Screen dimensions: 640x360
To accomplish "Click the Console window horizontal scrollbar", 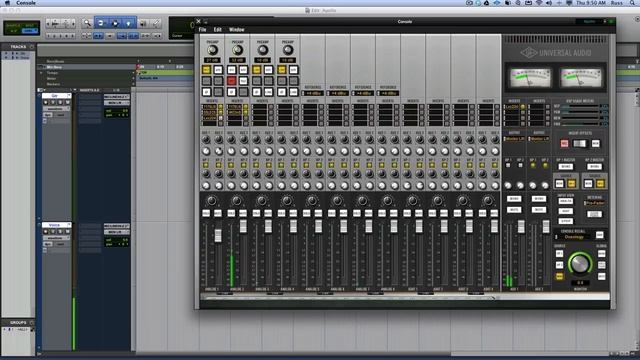I will pyautogui.click(x=350, y=298).
